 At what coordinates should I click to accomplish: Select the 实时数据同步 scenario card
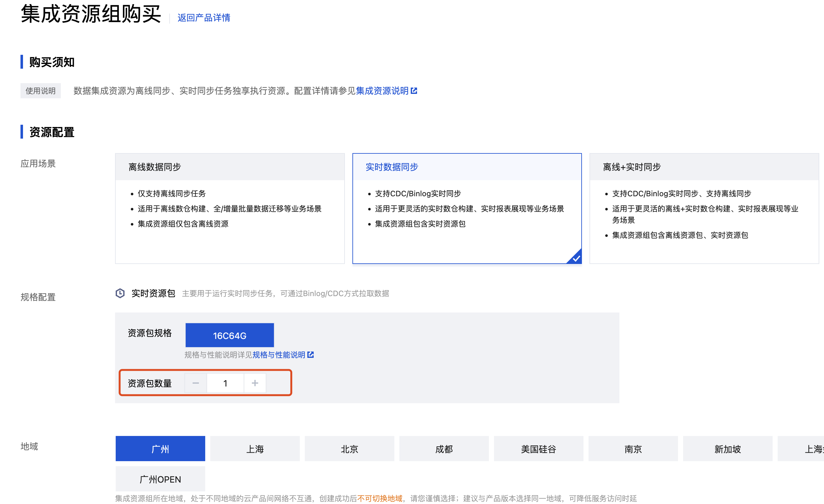tap(467, 208)
